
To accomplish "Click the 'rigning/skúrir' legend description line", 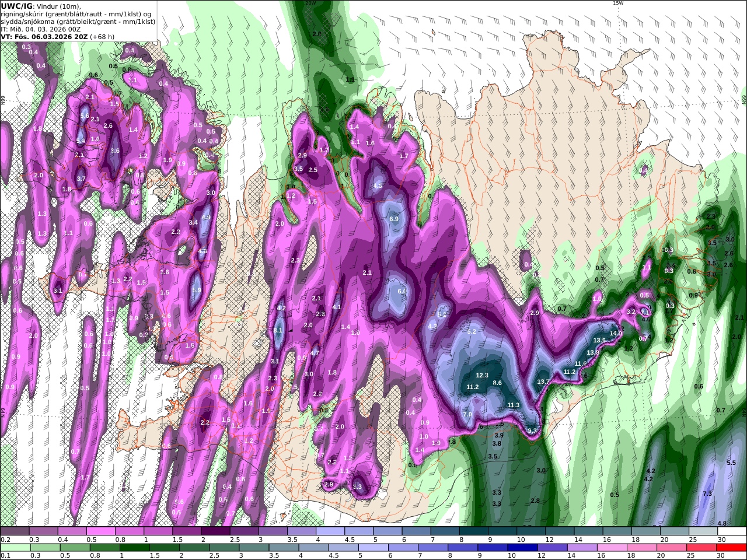I will [76, 14].
